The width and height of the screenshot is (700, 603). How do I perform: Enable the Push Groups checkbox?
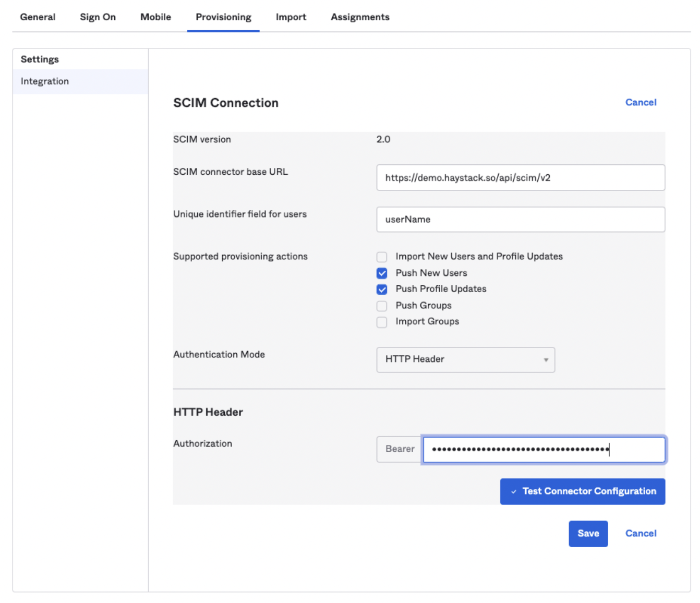coord(382,306)
